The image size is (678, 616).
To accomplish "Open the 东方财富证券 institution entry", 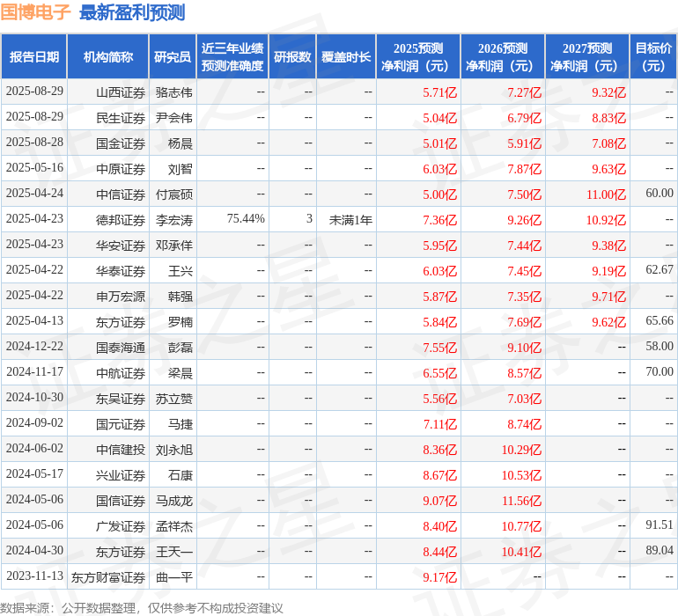I will click(108, 576).
